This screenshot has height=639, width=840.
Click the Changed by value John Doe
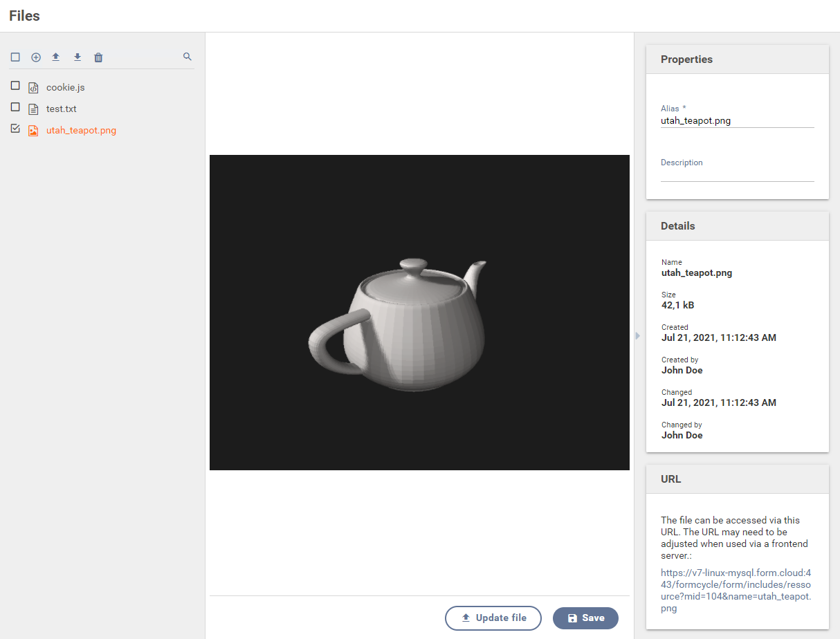click(682, 435)
